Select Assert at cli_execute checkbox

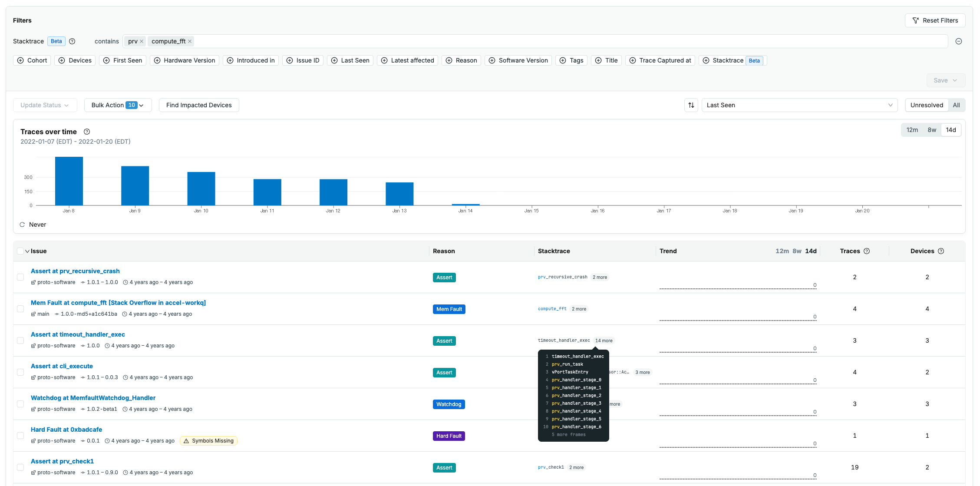pyautogui.click(x=20, y=372)
